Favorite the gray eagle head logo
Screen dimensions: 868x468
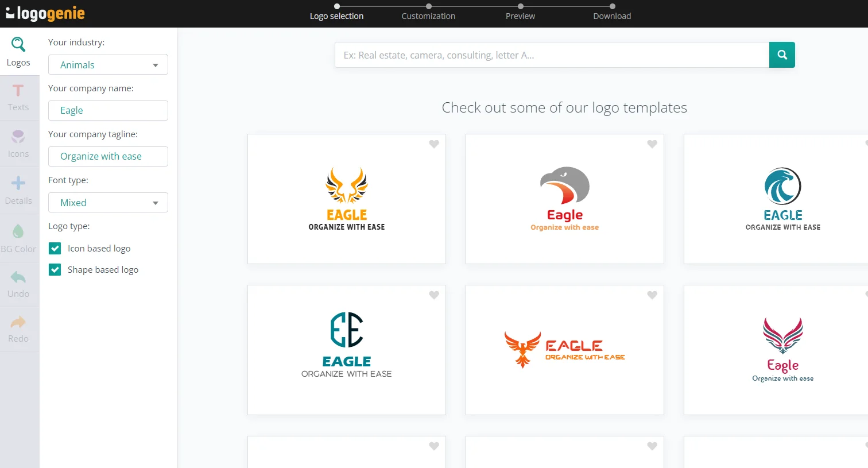click(652, 144)
